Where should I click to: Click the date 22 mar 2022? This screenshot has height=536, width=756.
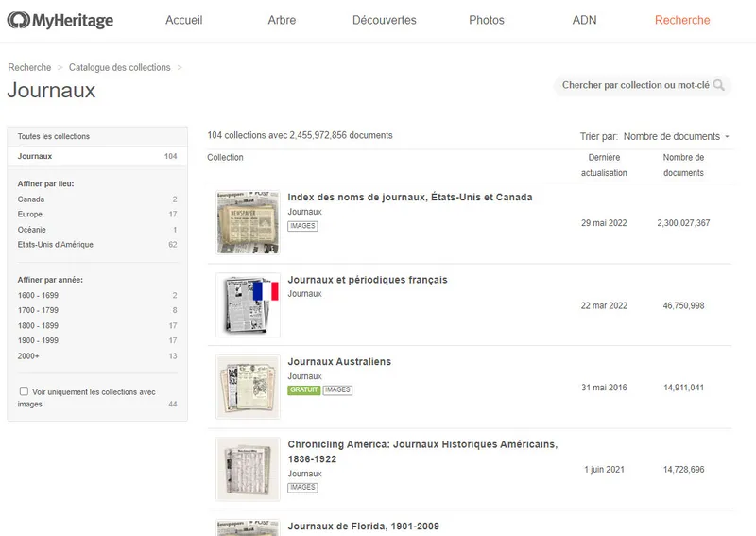[x=604, y=305]
